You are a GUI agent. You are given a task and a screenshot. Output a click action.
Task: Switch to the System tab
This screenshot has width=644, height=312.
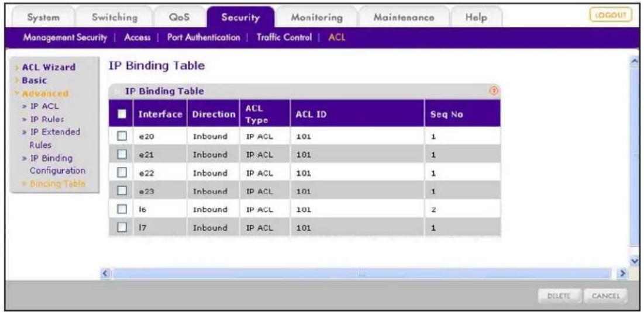point(43,18)
